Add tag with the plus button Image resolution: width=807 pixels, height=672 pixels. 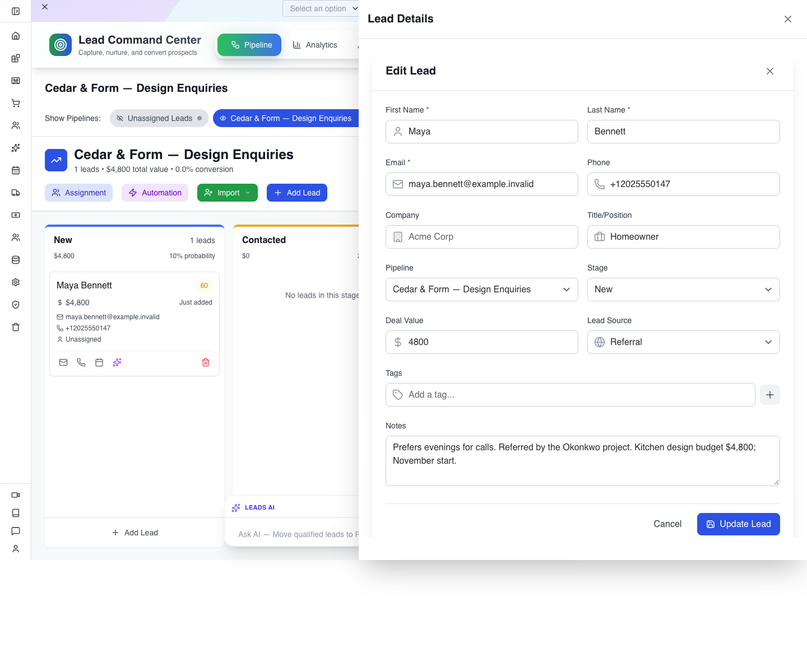(x=770, y=395)
